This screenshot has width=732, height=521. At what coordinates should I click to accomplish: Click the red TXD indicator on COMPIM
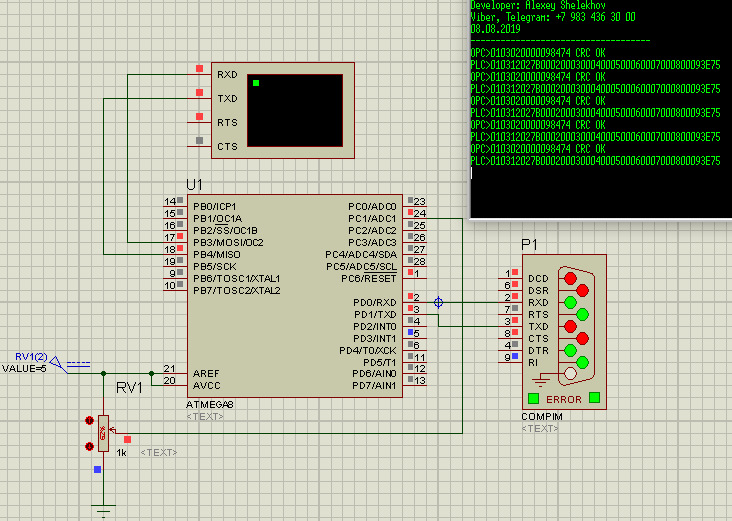coord(570,326)
